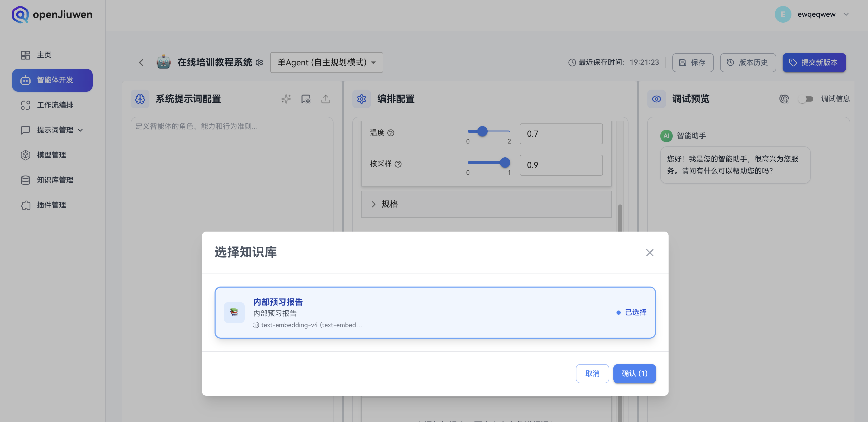
Task: Click the AI generate prompt sparkle icon
Action: 286,99
